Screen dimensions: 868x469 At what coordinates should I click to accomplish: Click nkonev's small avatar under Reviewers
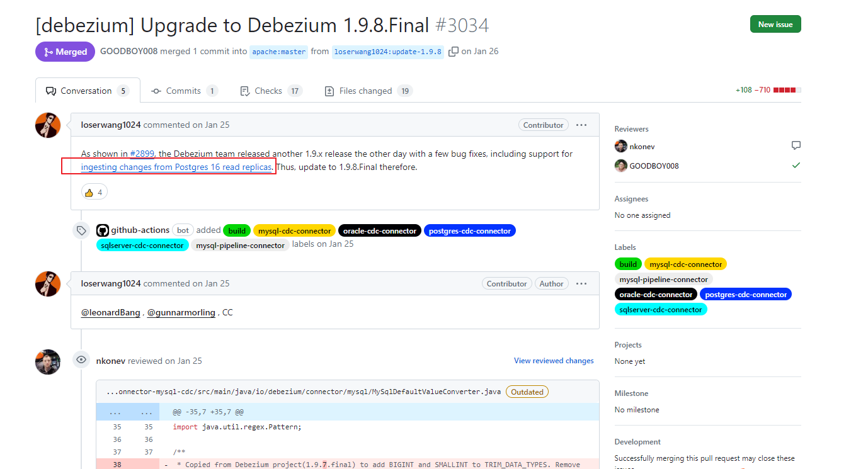(621, 146)
